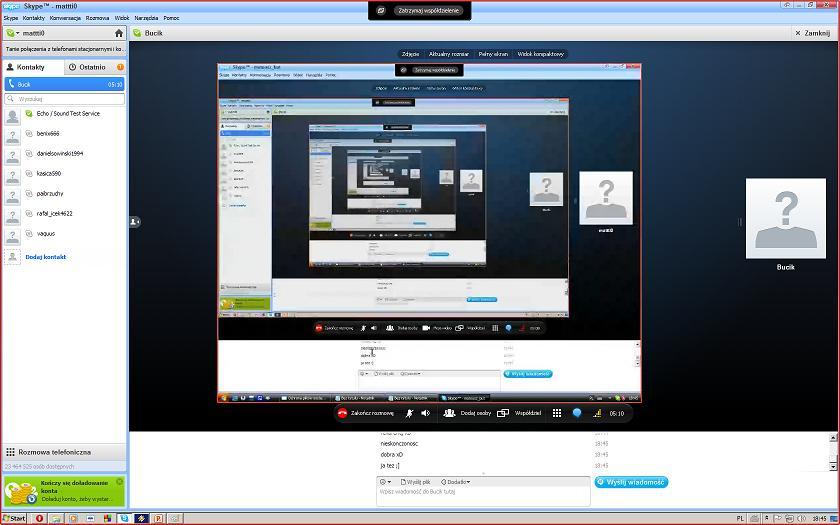Go to Skype Home via house icon

[119, 33]
